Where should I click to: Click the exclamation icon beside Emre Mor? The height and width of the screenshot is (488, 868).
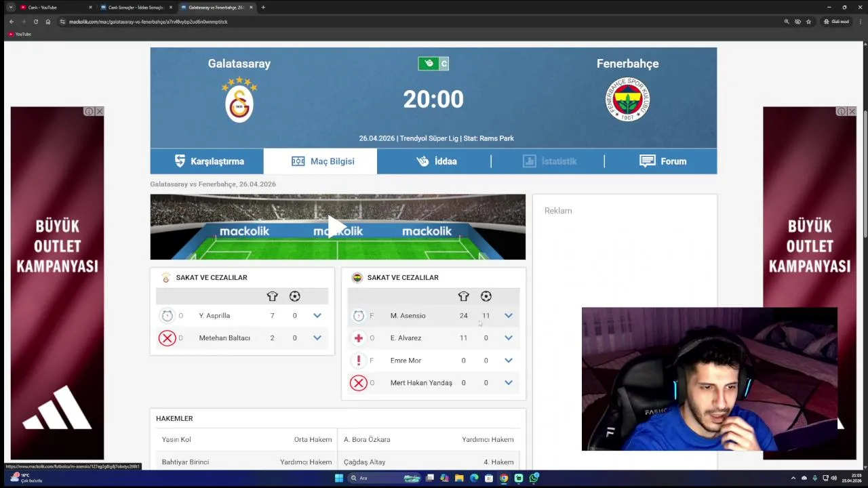click(x=358, y=361)
